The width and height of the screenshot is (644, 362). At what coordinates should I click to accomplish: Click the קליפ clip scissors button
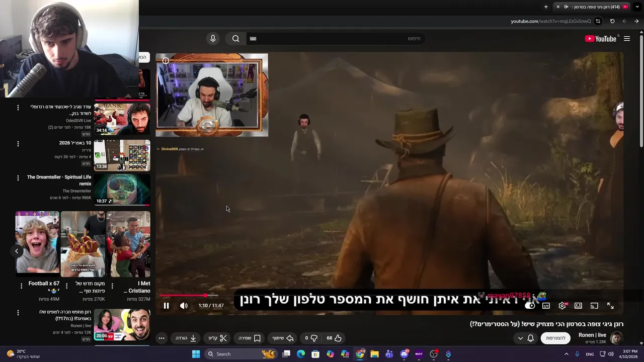pyautogui.click(x=218, y=338)
